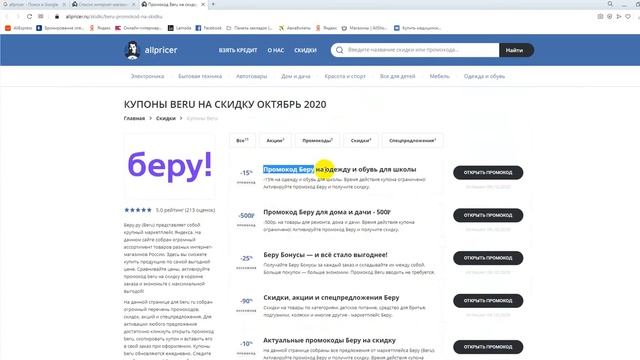Open a new browser tab with plus
640x360 pixels.
pyautogui.click(x=213, y=4)
